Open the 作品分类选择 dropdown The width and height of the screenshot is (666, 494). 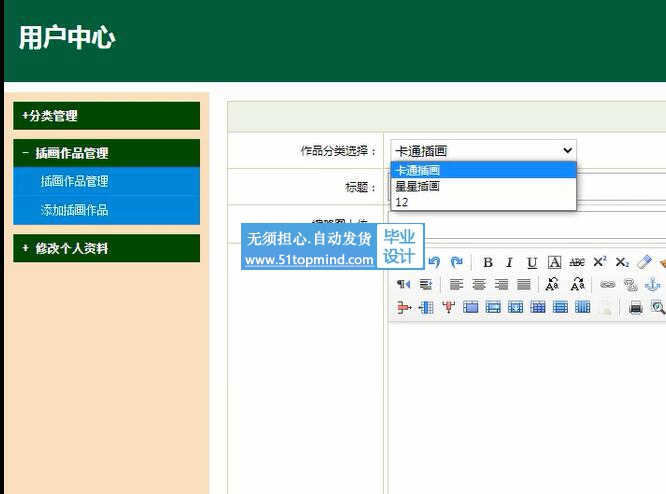(483, 151)
